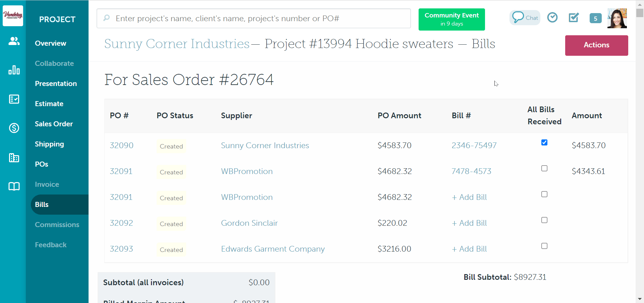Click Add Bill for Edwards Garment Company
This screenshot has height=303, width=644.
point(469,249)
